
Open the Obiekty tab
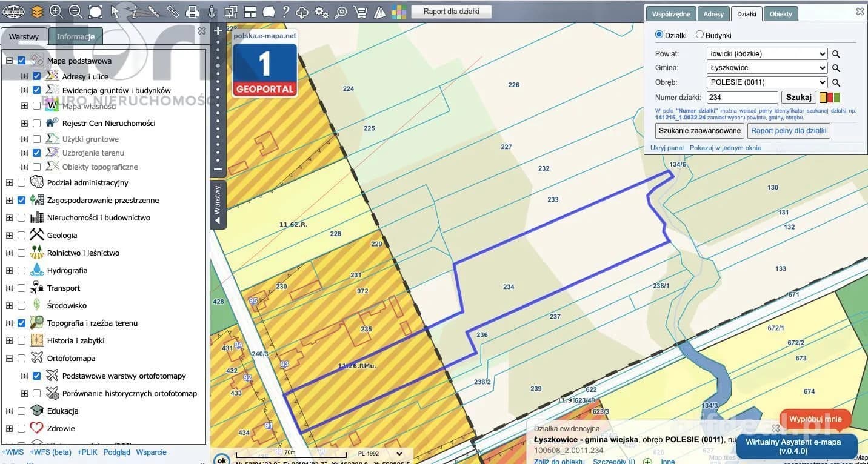click(x=781, y=14)
